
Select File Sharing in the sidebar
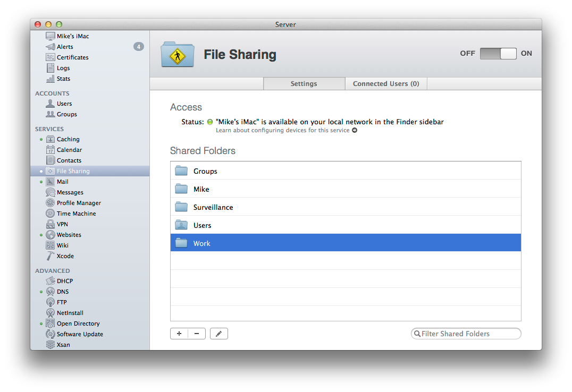(x=90, y=171)
